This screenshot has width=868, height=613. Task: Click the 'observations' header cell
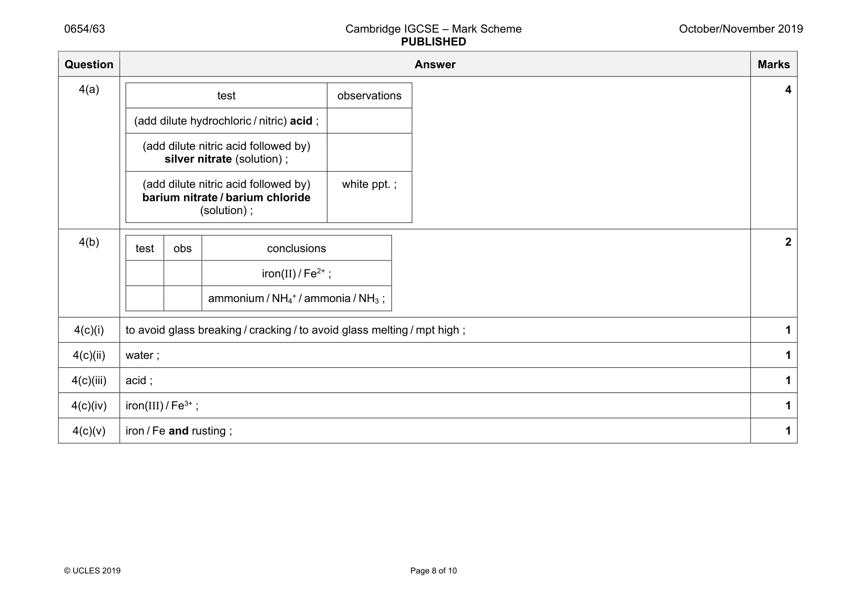pos(369,95)
